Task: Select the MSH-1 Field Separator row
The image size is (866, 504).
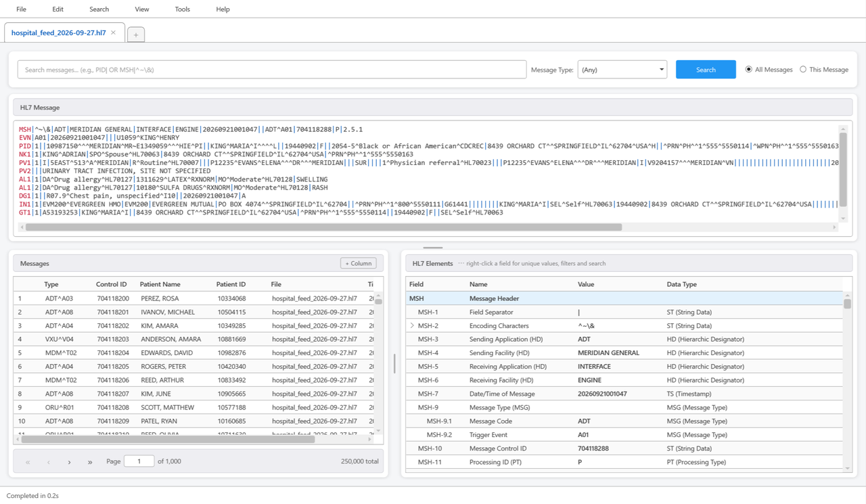Action: pos(624,312)
